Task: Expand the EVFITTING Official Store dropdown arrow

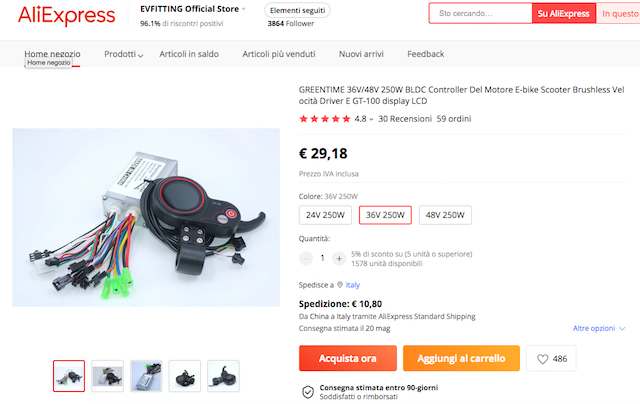Action: tap(244, 9)
